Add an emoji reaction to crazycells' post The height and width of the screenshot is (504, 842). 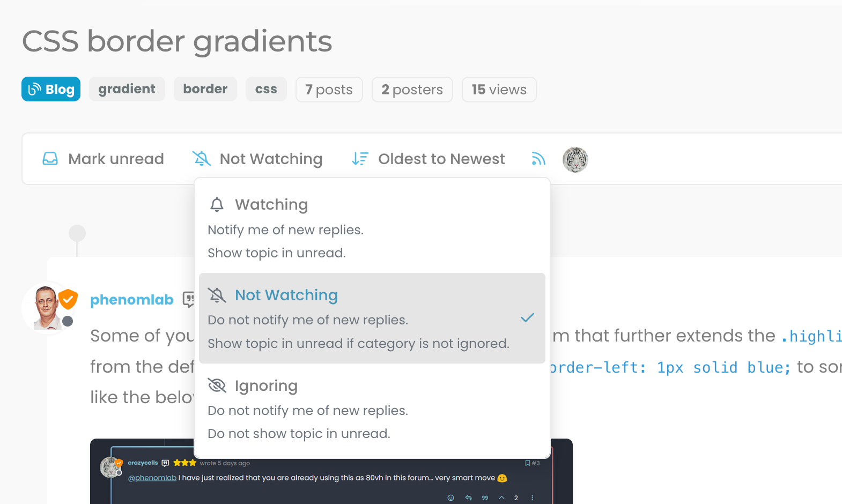pos(450,498)
